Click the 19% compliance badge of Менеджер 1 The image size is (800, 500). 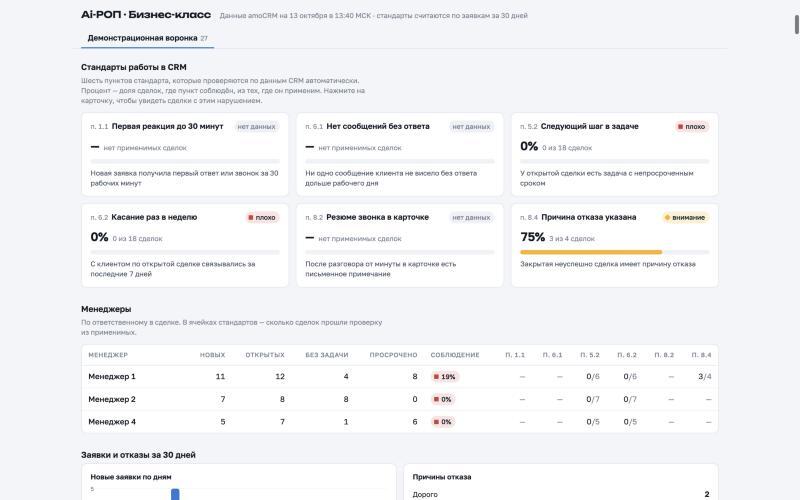pos(444,377)
